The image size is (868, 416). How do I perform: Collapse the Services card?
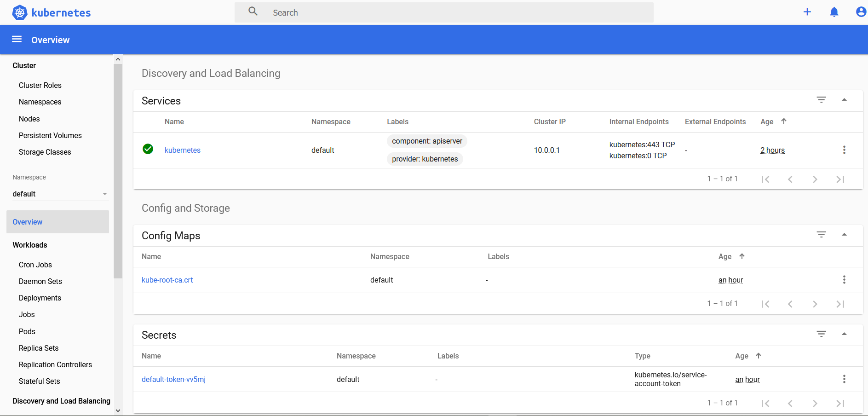pos(844,100)
